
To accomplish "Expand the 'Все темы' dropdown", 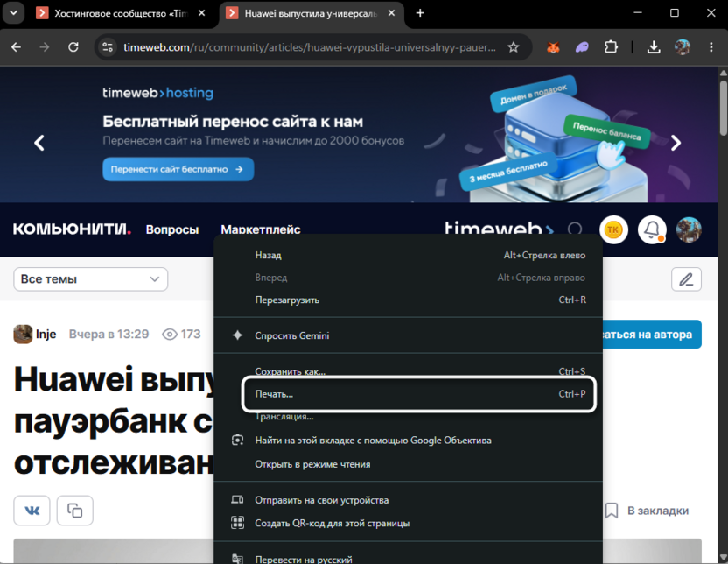I will click(x=90, y=279).
